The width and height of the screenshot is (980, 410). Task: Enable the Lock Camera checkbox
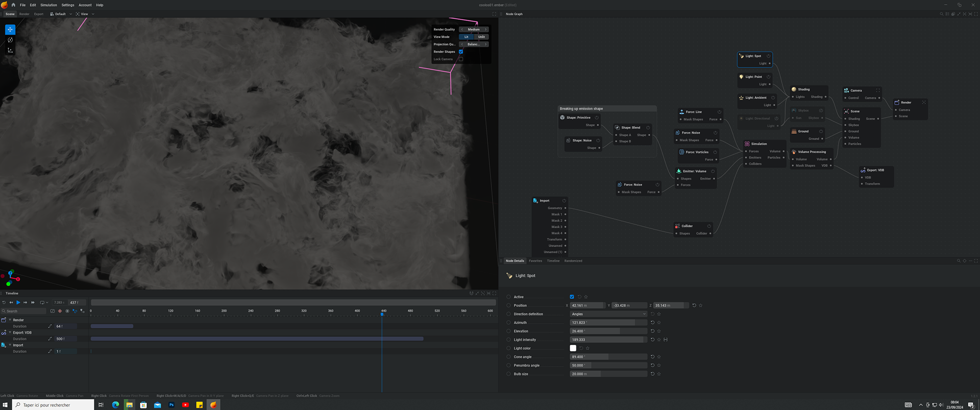click(x=461, y=59)
